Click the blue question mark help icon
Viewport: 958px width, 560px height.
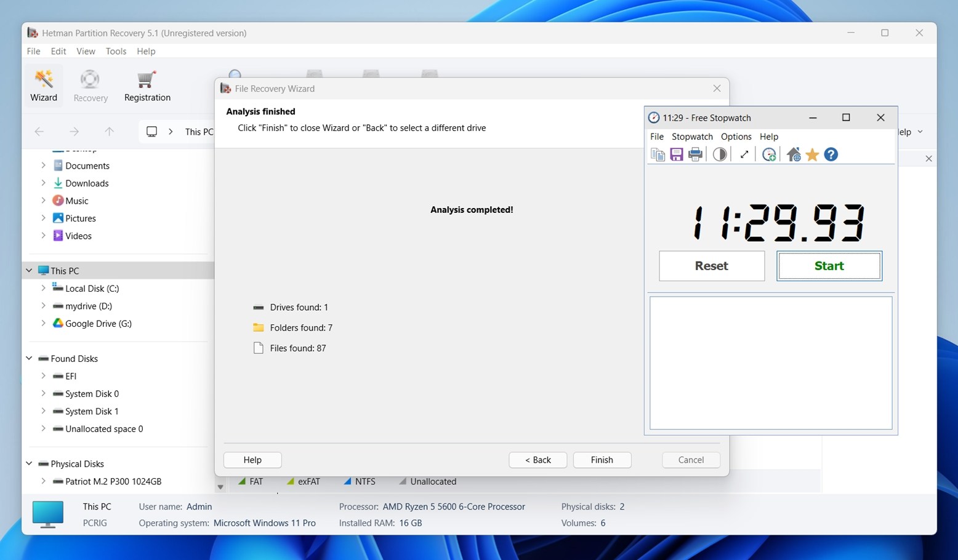click(831, 154)
